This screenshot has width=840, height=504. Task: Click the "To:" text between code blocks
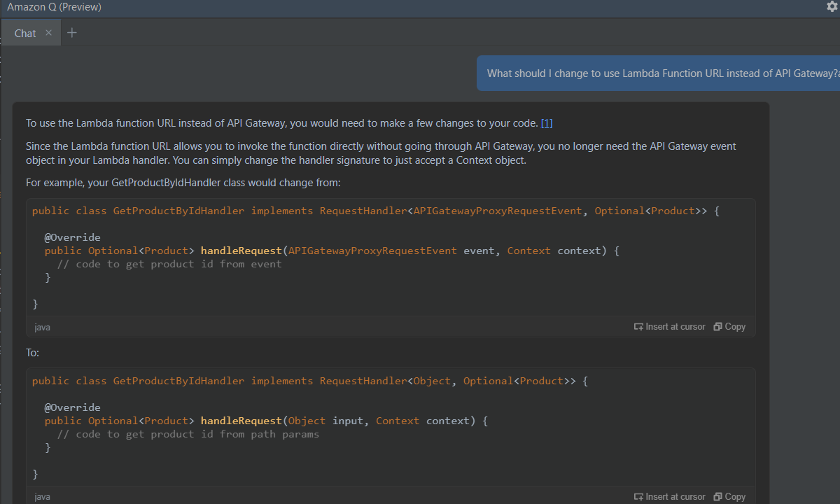pos(33,353)
